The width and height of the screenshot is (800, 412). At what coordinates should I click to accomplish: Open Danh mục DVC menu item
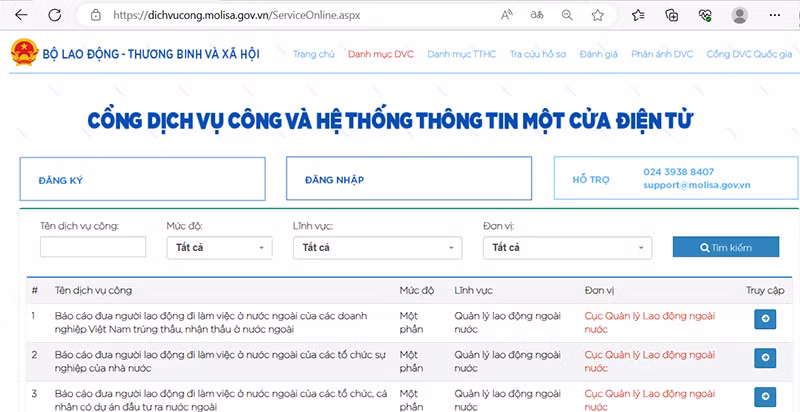point(381,55)
